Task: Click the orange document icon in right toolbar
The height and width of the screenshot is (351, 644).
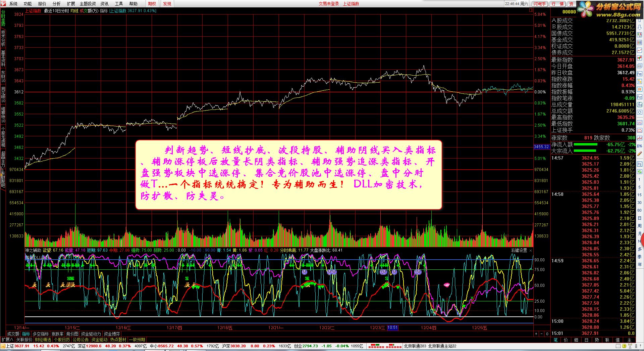Action: click(x=639, y=89)
